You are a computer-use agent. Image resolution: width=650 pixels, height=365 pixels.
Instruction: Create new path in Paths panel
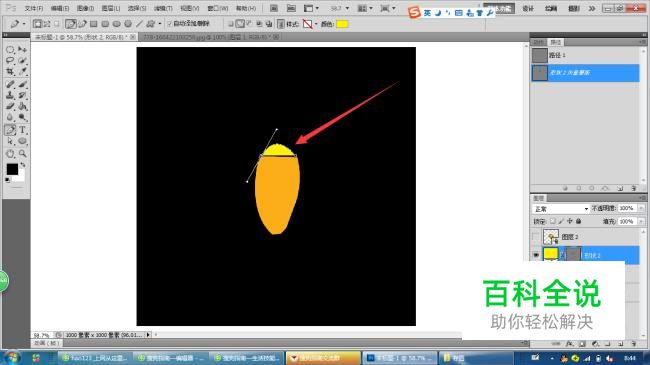pyautogui.click(x=620, y=188)
